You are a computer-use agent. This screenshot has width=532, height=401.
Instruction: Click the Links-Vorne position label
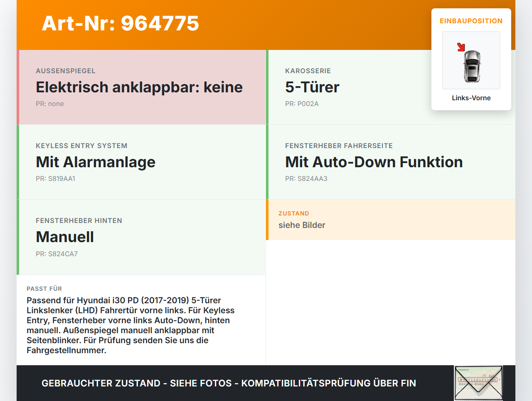tap(471, 98)
